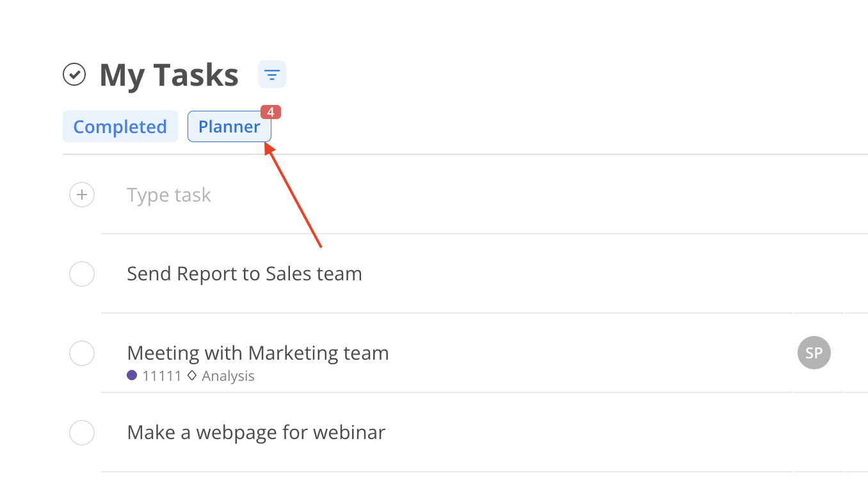Click the My Tasks heading
The width and height of the screenshot is (868, 489).
tap(169, 76)
